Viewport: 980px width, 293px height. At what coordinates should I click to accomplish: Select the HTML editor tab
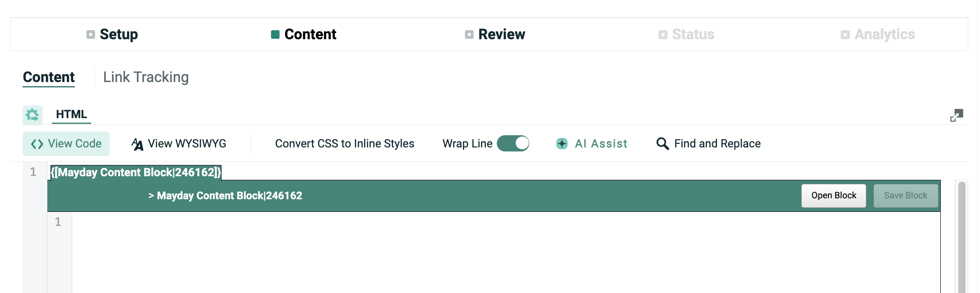pyautogui.click(x=71, y=114)
